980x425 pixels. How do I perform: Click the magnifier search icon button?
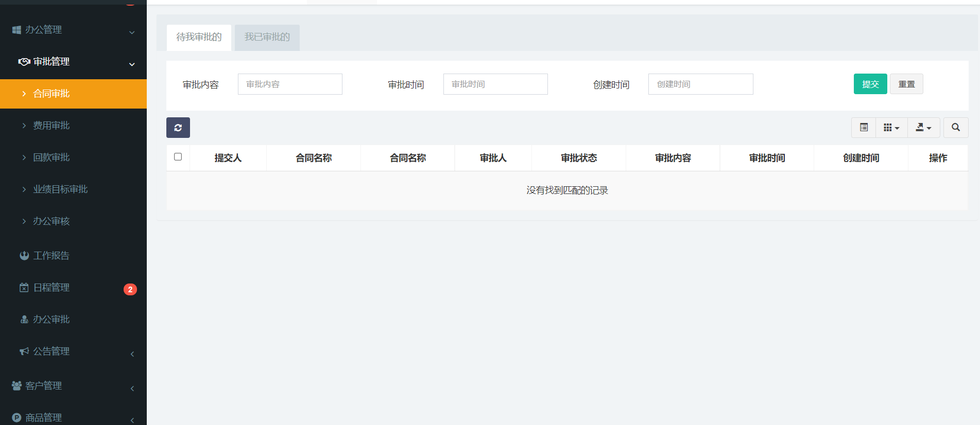pyautogui.click(x=956, y=128)
